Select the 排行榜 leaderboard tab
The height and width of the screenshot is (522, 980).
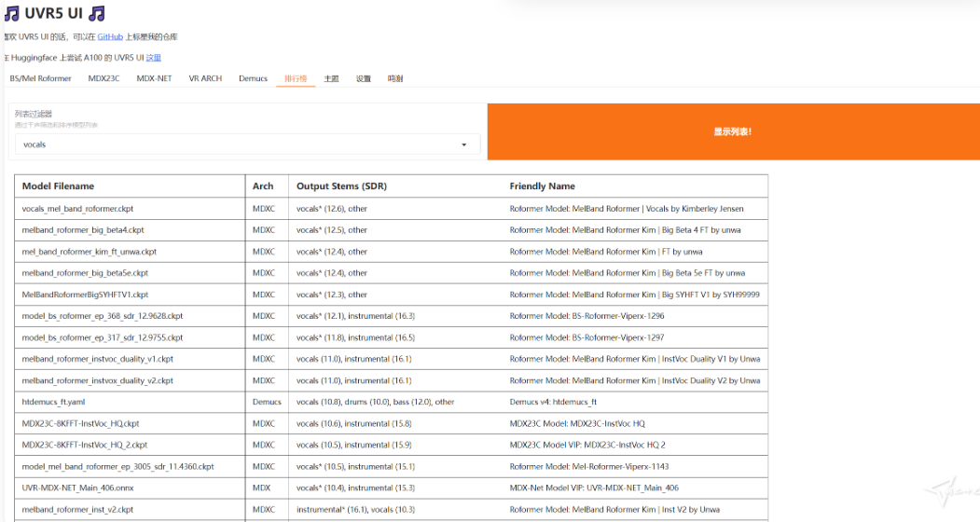pyautogui.click(x=296, y=79)
